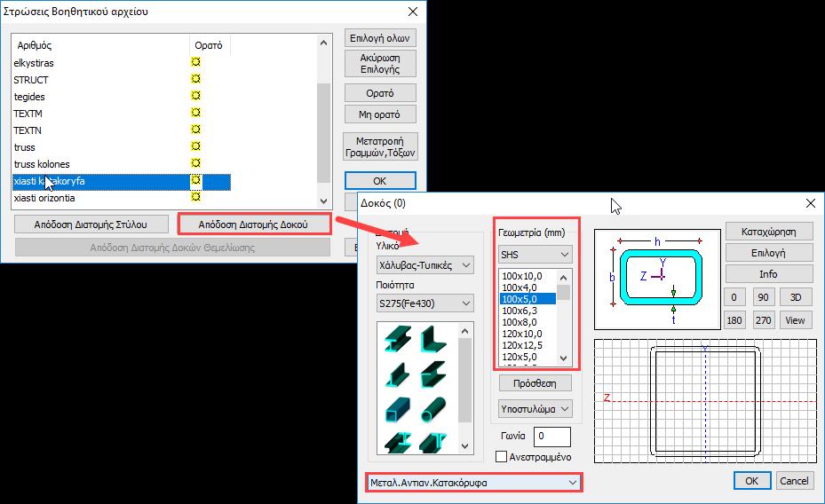Click the Μη ορατό button
Screen dimensions: 825x504
click(x=380, y=114)
